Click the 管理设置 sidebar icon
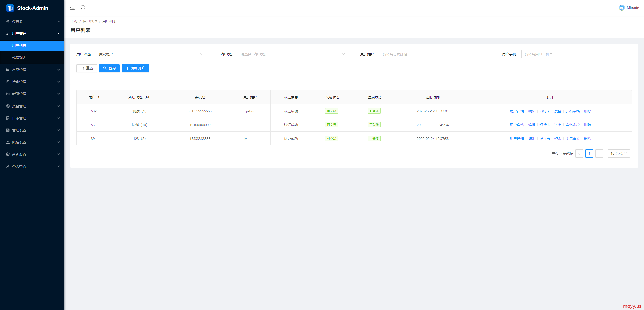 point(8,130)
